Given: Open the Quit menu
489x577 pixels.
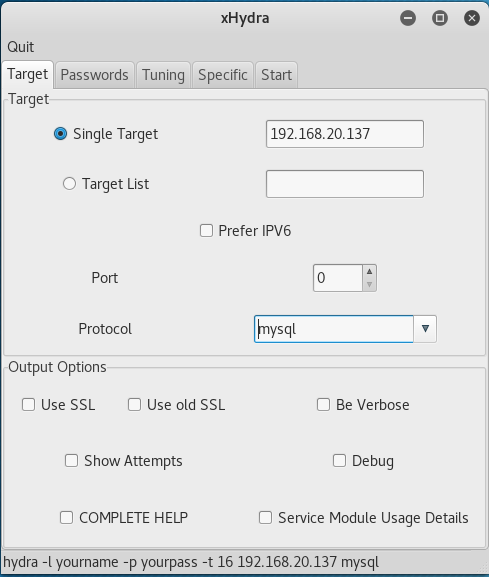Looking at the screenshot, I should [21, 47].
